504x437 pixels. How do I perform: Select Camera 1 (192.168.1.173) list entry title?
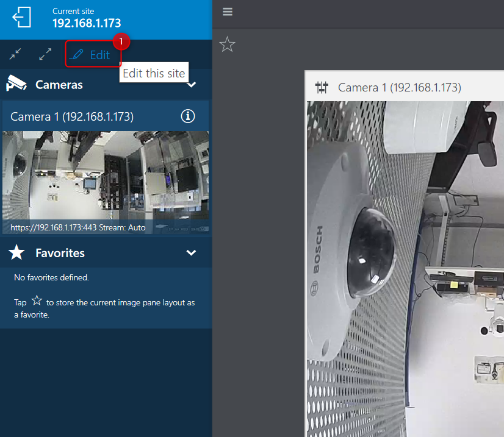[x=72, y=116]
